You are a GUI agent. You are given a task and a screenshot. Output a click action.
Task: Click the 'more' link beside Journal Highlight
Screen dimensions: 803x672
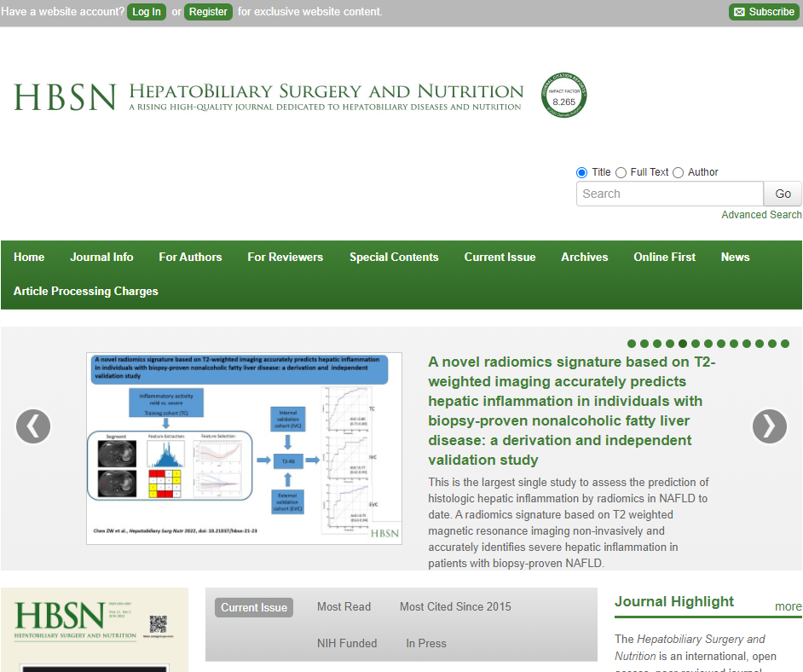[789, 606]
